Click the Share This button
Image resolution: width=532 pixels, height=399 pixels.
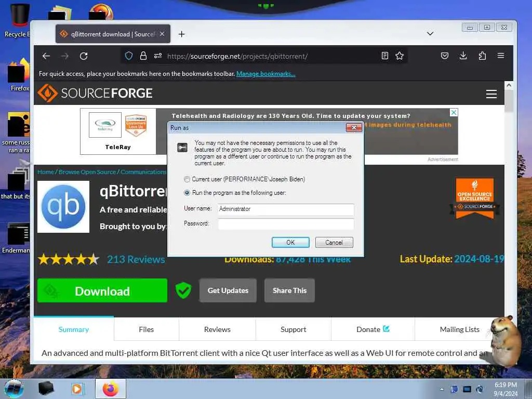pyautogui.click(x=289, y=290)
